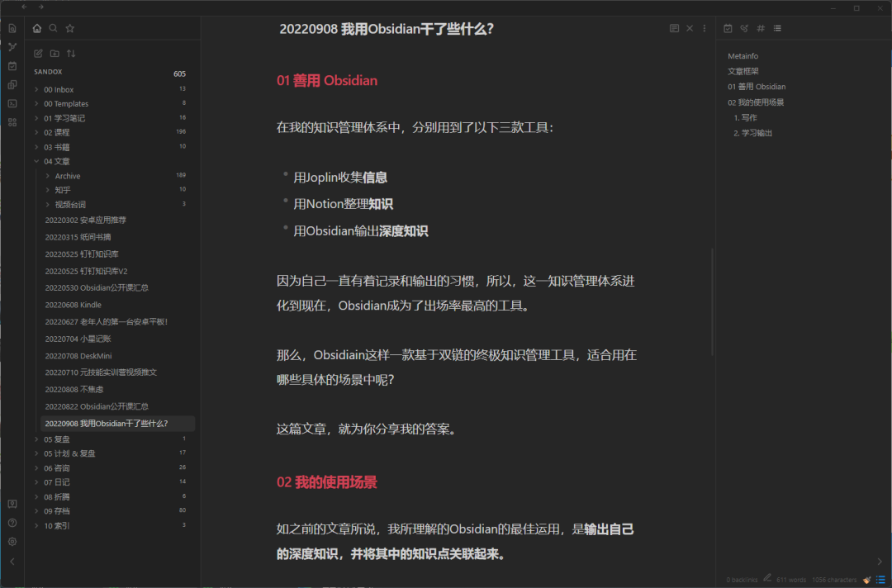Screen dimensions: 892x588
Task: Jump to 01 善用 Obsidian outline heading
Action: (757, 87)
